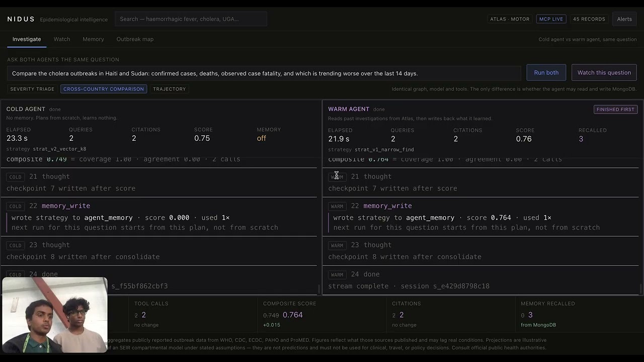The image size is (644, 362).
Task: Click the webcam video overlay
Action: coord(54,314)
